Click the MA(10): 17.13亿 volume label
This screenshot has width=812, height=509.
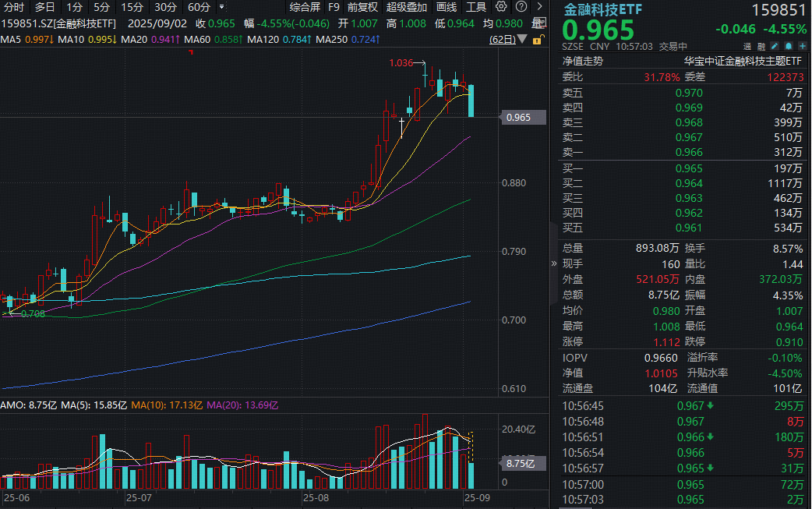point(167,405)
